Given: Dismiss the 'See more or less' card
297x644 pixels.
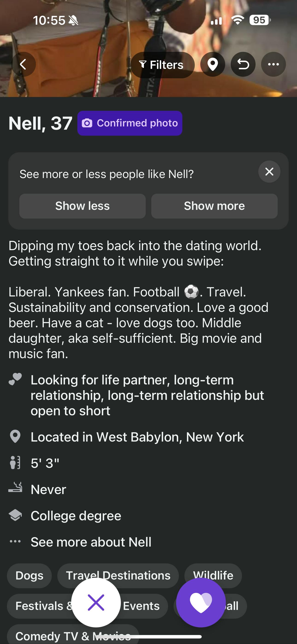Looking at the screenshot, I should [x=269, y=172].
